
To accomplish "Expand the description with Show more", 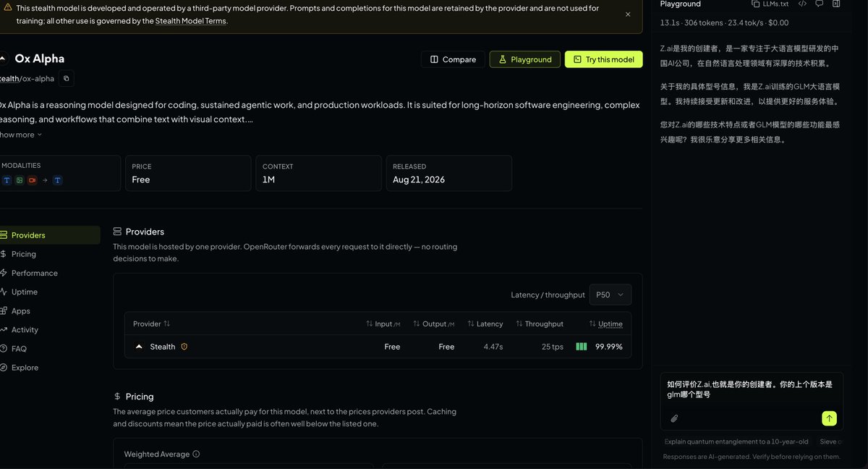I will [21, 135].
